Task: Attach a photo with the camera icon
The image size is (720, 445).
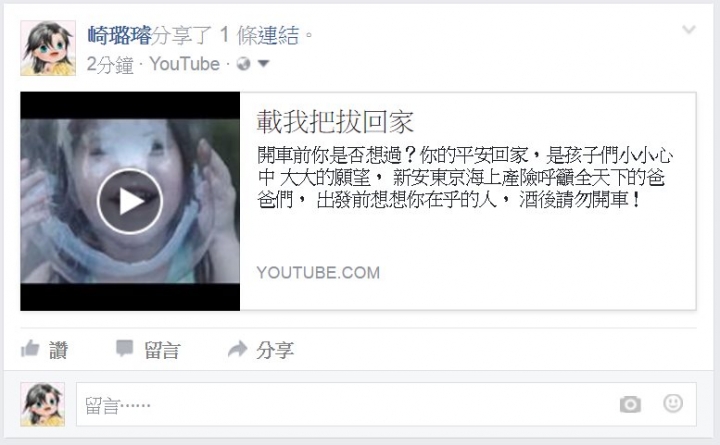Action: 630,405
